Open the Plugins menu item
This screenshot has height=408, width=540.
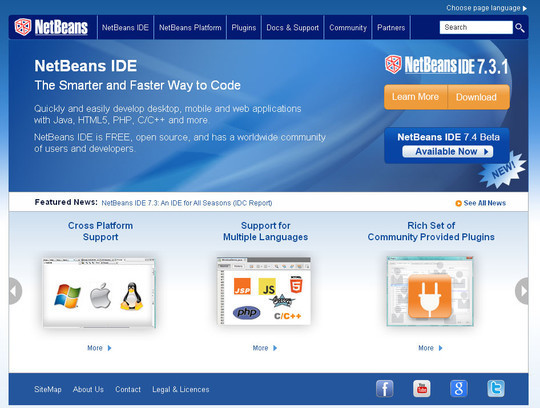click(244, 28)
